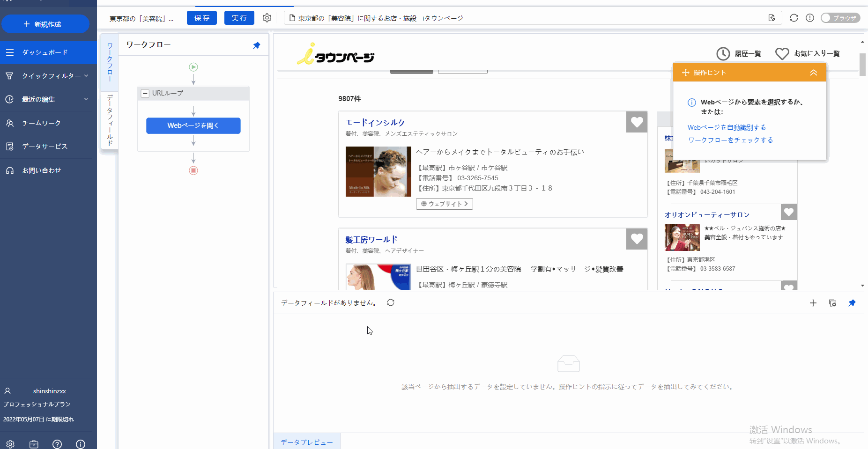Click ワークフローをチェックする link

click(x=731, y=140)
